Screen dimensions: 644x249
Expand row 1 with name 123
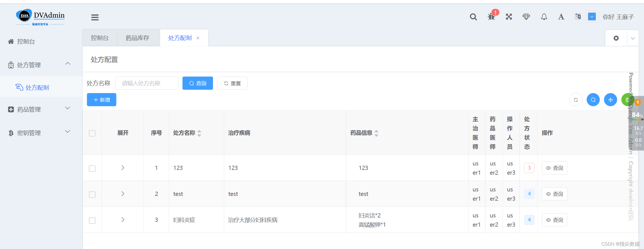[x=123, y=168]
